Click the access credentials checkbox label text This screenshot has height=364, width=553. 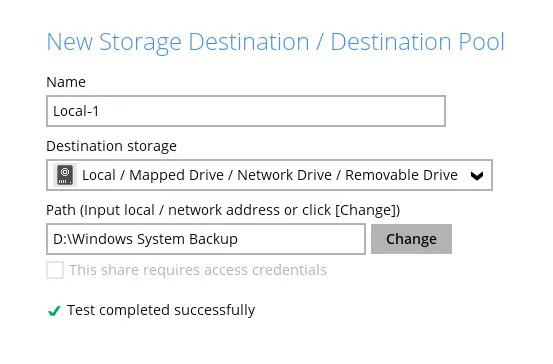pos(198,270)
